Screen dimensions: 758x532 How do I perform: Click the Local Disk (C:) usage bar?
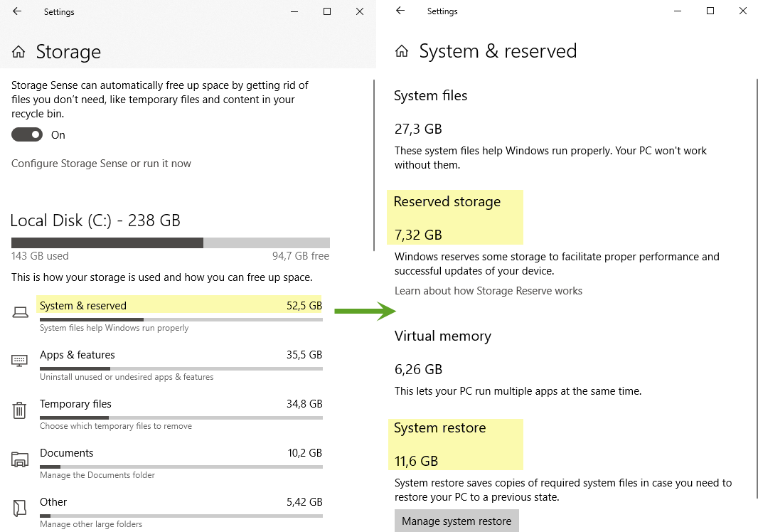tap(170, 243)
